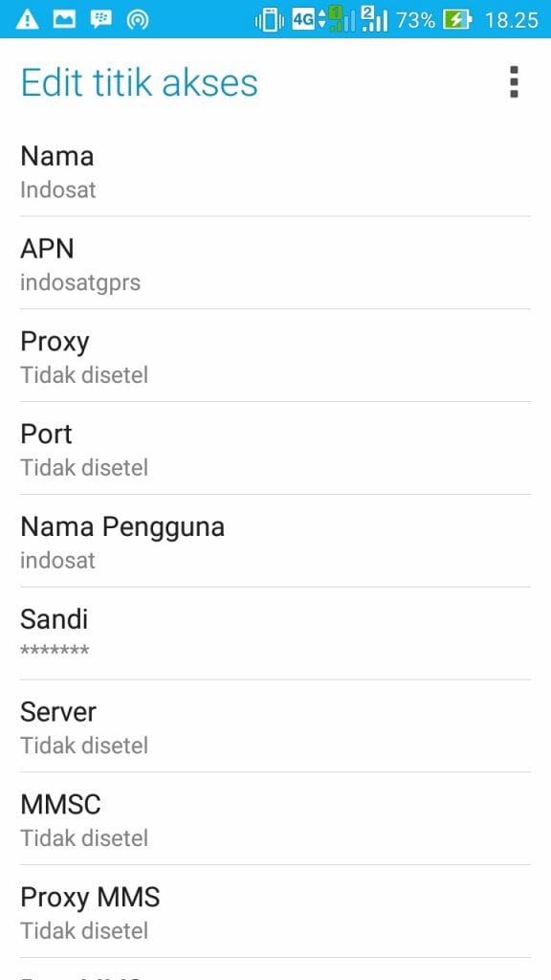The width and height of the screenshot is (551, 980).
Task: Edit the Nama Pengguna field
Action: click(275, 542)
